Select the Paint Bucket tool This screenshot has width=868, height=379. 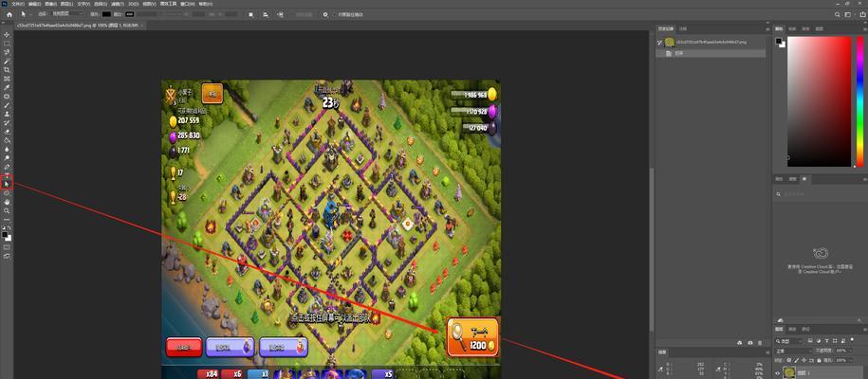[x=8, y=140]
